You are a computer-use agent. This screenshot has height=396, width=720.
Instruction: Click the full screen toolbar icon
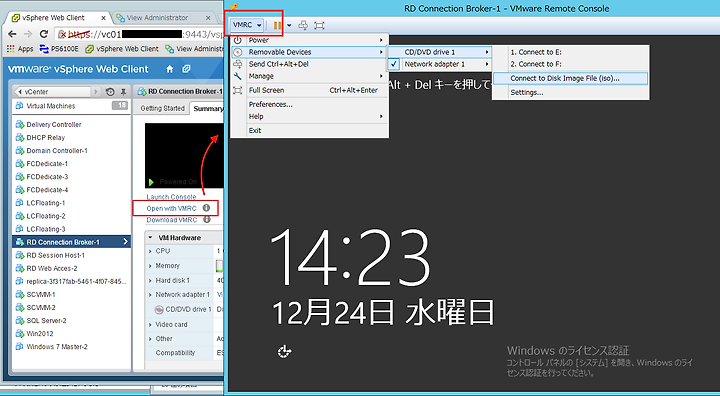319,25
